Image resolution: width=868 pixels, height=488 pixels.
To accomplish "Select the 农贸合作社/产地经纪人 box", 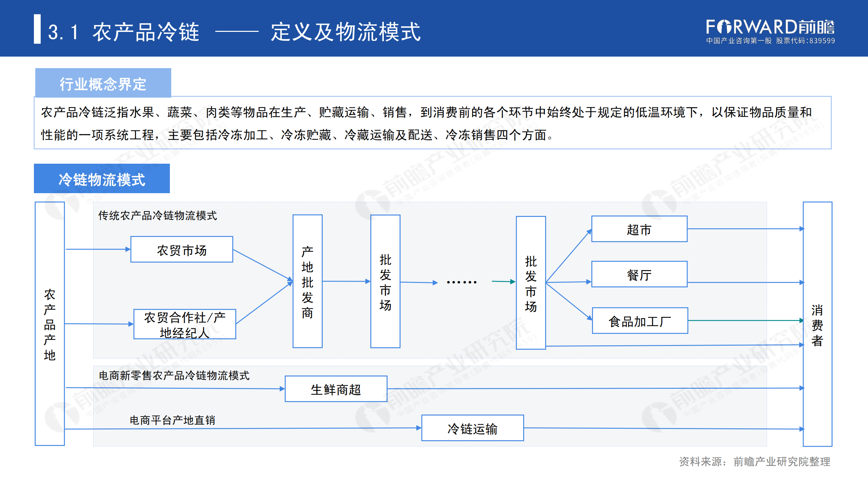I will (185, 324).
